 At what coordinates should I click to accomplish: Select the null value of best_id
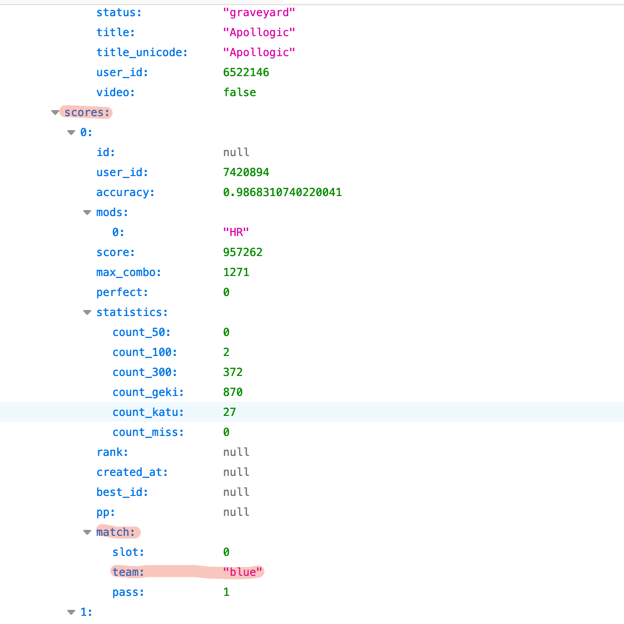coord(236,492)
